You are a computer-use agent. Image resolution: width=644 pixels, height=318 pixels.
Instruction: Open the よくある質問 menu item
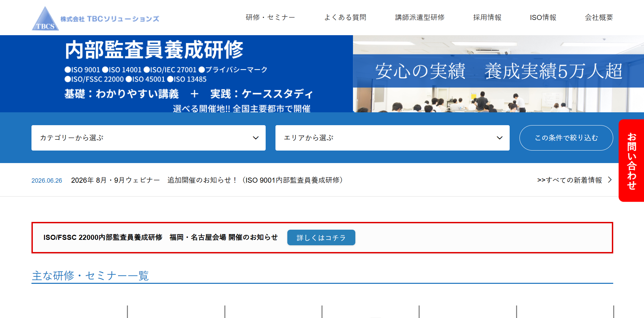(x=345, y=17)
